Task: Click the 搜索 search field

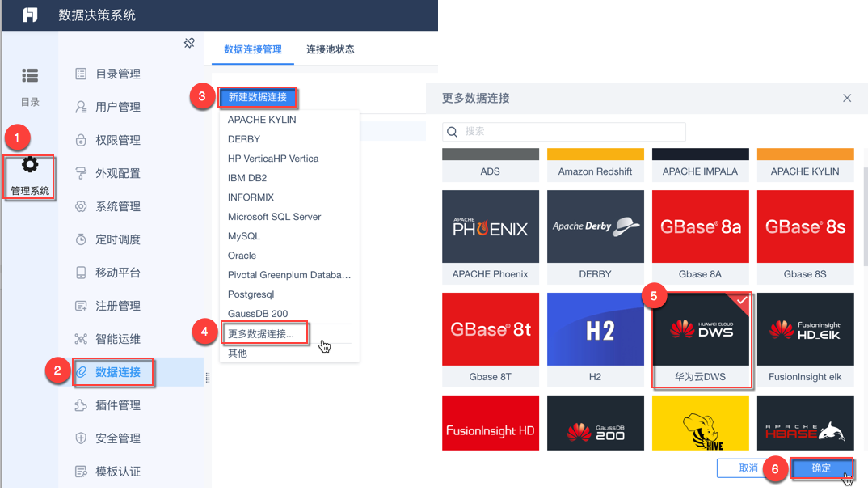Action: pos(564,132)
